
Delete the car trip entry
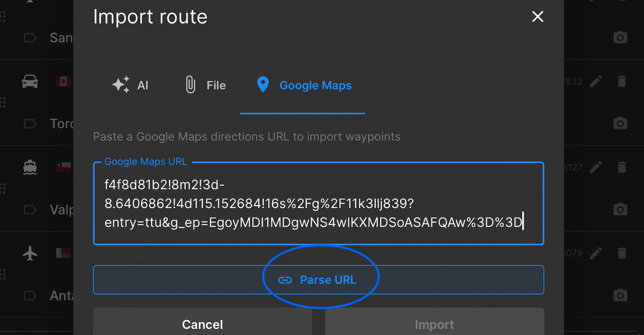(x=622, y=81)
